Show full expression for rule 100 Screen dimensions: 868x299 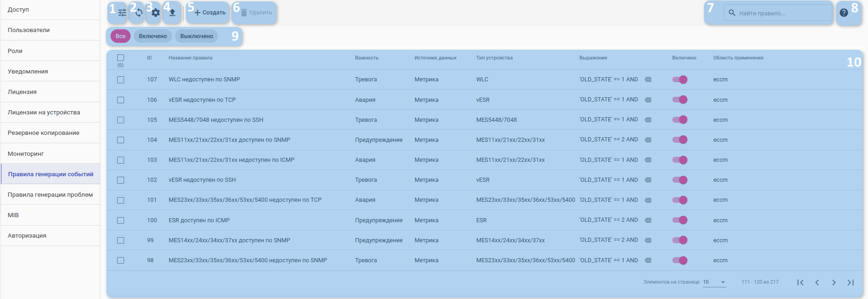tap(648, 220)
